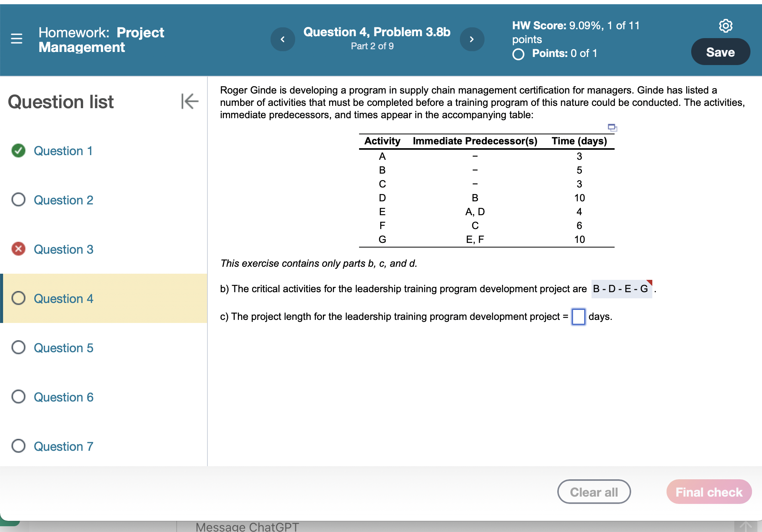Click the Message ChatGPT field
Image resolution: width=762 pixels, height=532 pixels.
point(247,527)
